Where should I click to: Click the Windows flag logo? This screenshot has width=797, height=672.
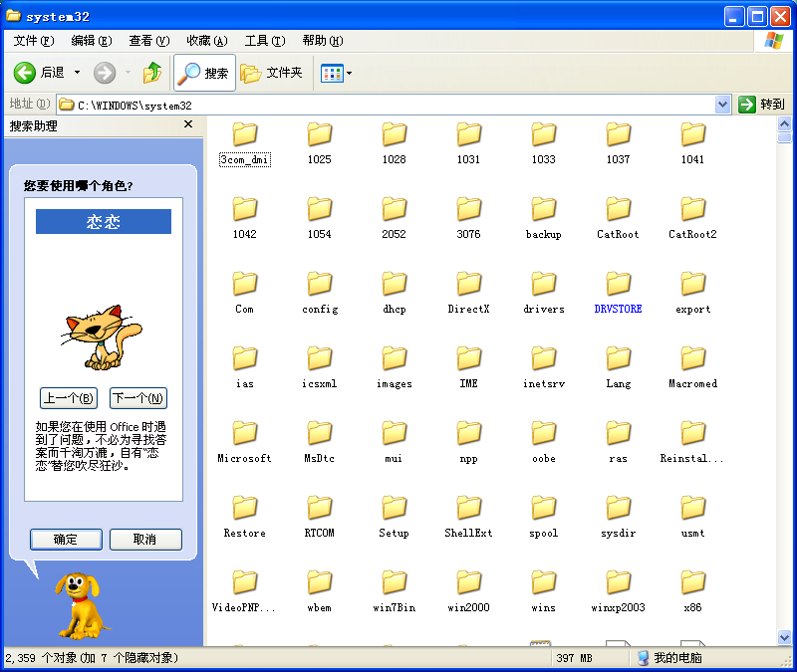(774, 41)
